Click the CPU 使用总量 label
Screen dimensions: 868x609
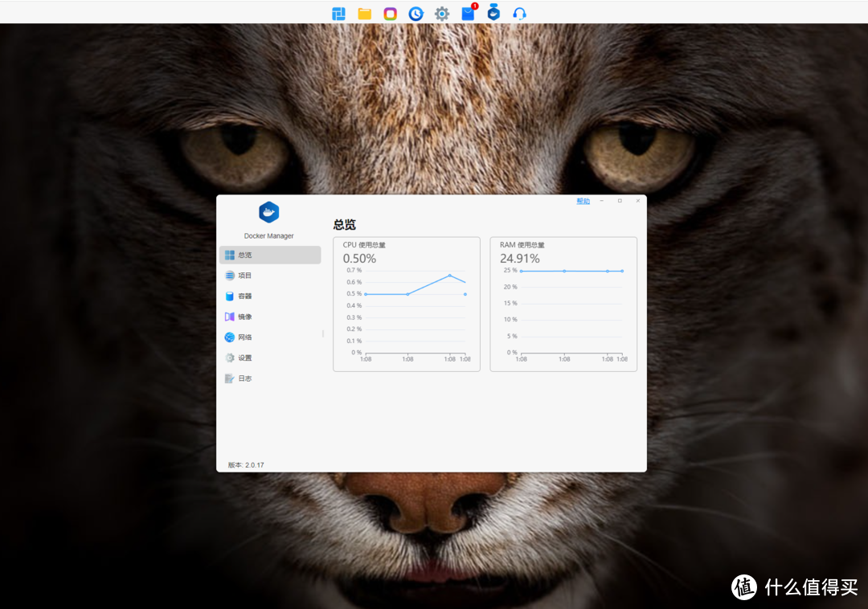(x=364, y=245)
